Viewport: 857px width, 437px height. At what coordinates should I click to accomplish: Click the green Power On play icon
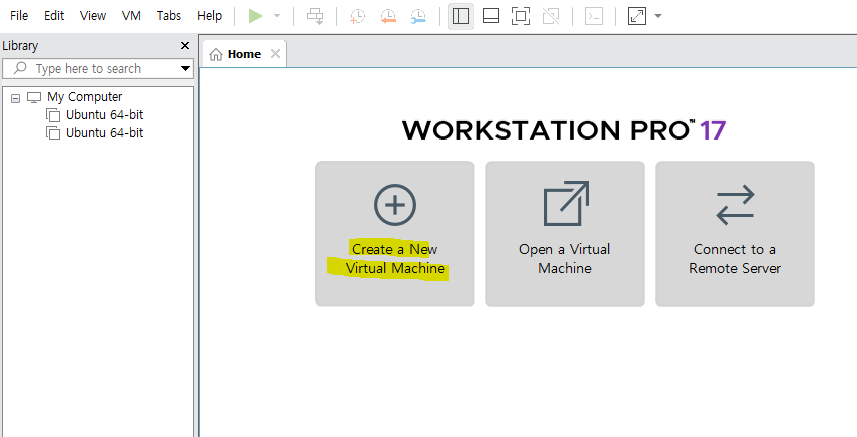tap(255, 16)
